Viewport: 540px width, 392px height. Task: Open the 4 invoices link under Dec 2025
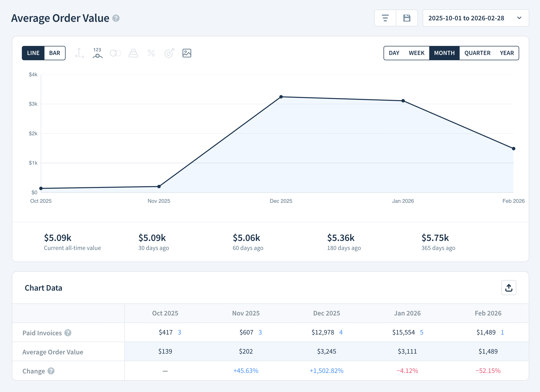coord(341,332)
